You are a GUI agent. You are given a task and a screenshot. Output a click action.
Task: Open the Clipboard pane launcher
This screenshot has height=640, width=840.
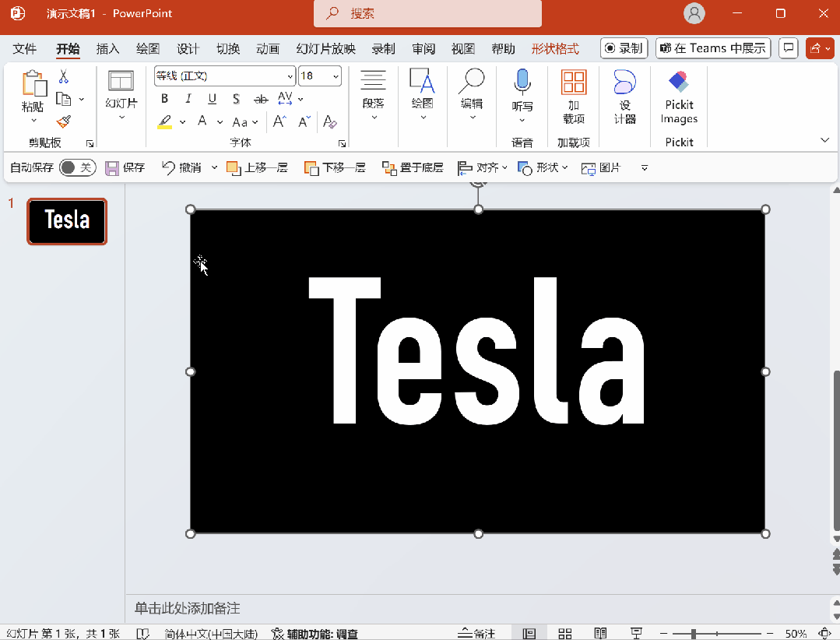pyautogui.click(x=90, y=143)
